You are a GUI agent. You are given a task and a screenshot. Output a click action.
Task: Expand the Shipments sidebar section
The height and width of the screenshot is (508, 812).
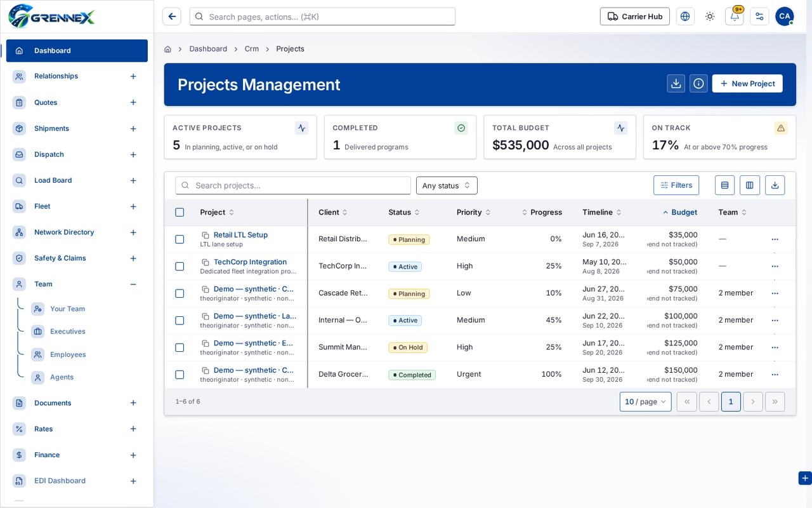tap(133, 128)
